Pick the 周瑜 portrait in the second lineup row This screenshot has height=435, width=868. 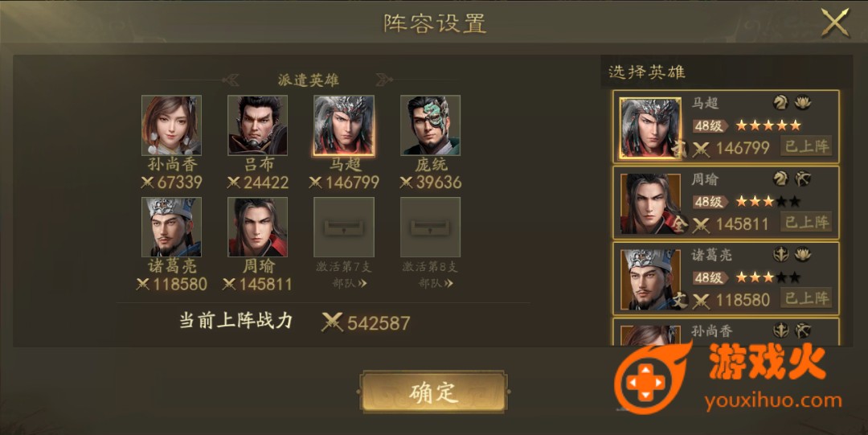point(258,228)
